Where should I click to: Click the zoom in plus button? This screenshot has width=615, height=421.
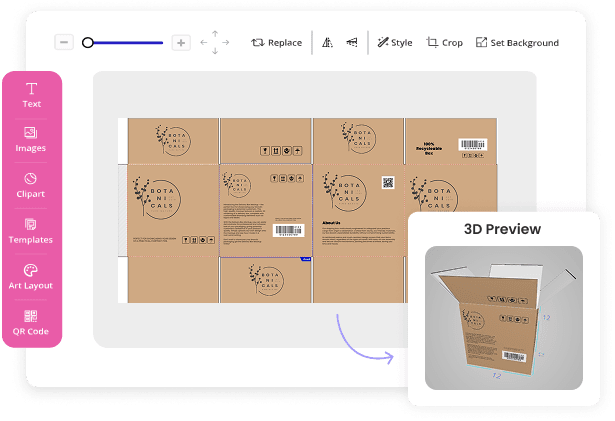tap(181, 43)
